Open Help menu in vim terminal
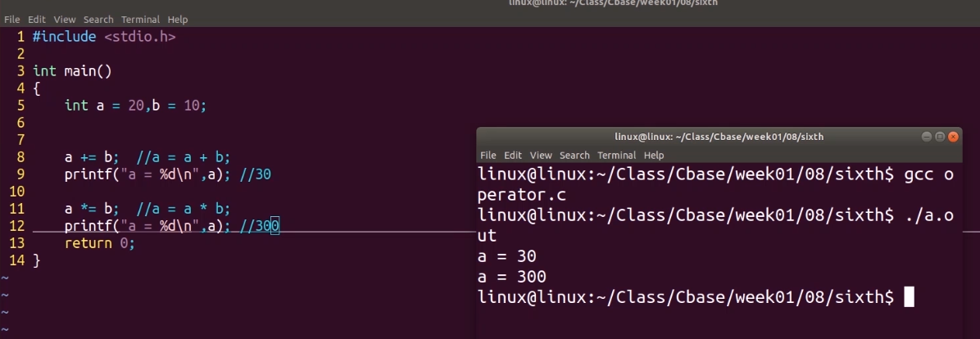The width and height of the screenshot is (980, 339). tap(178, 20)
